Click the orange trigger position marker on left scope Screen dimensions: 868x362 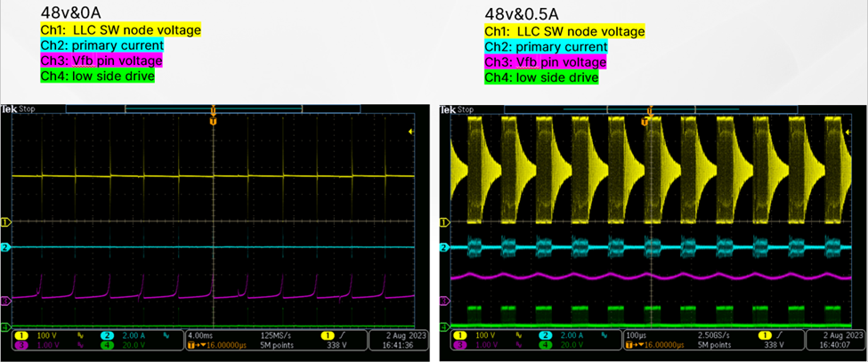[213, 119]
